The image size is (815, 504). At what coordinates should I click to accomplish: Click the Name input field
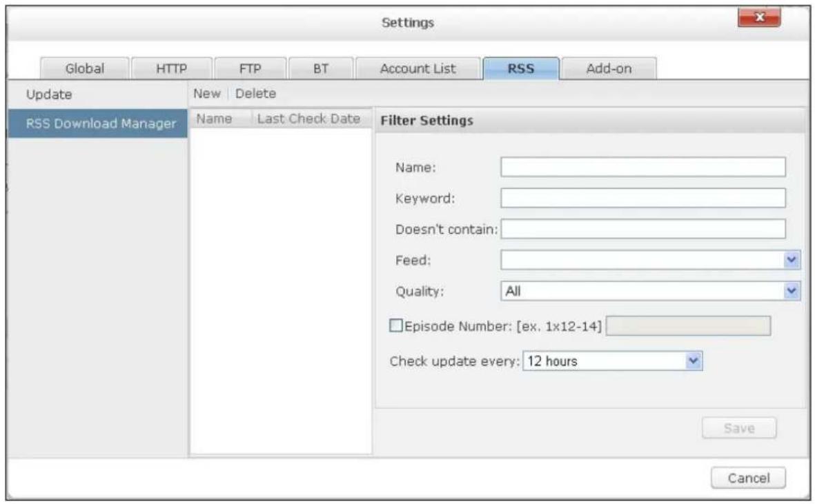pos(643,167)
